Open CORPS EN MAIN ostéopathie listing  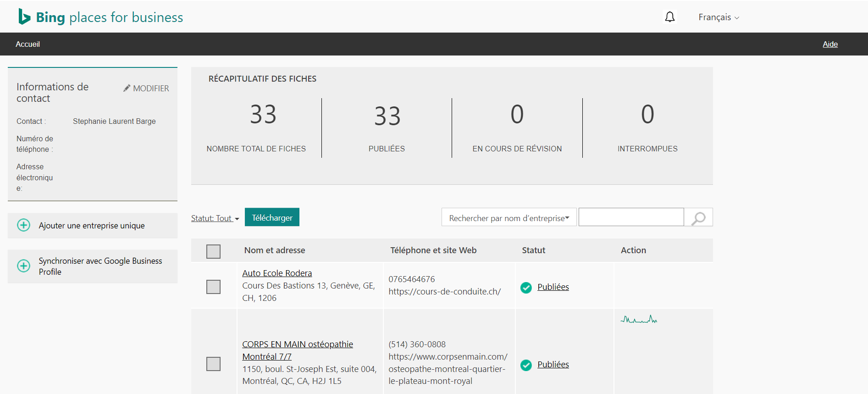coord(298,350)
